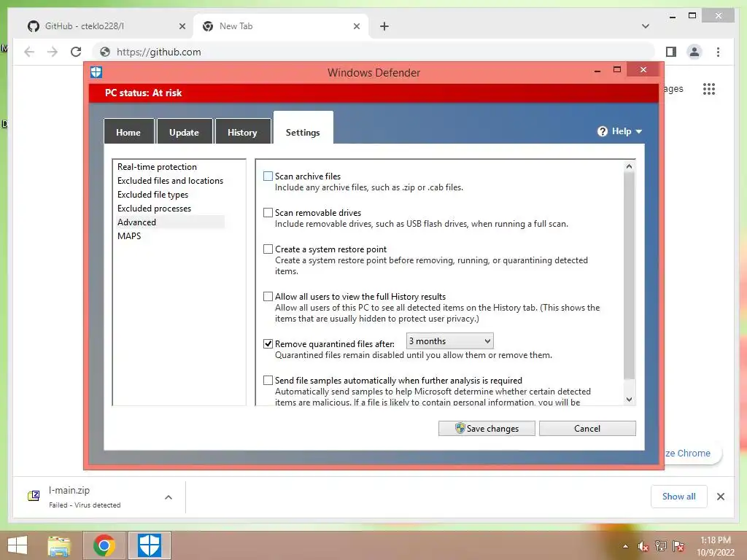Image resolution: width=747 pixels, height=560 pixels.
Task: Click 'PC status: At risk' text
Action: click(x=144, y=93)
